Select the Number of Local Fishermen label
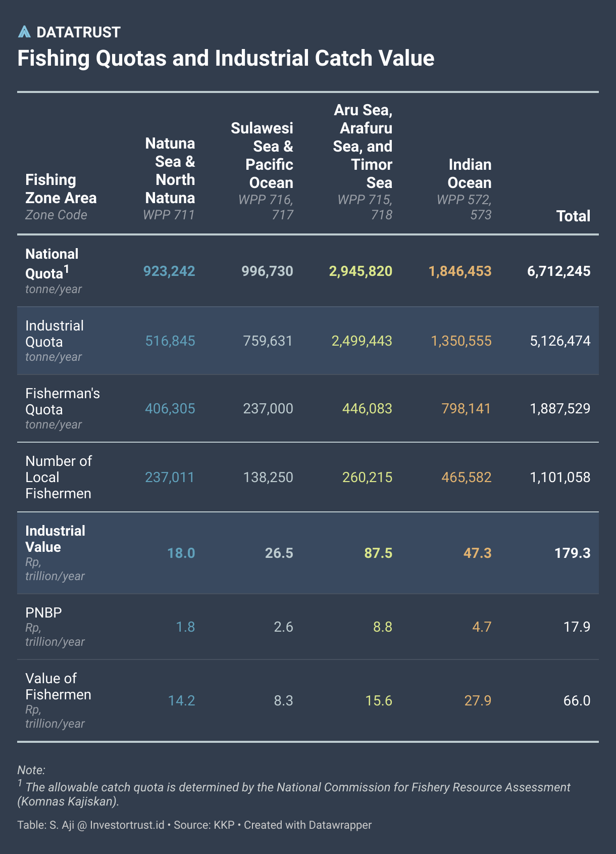Image resolution: width=616 pixels, height=854 pixels. coord(59,477)
